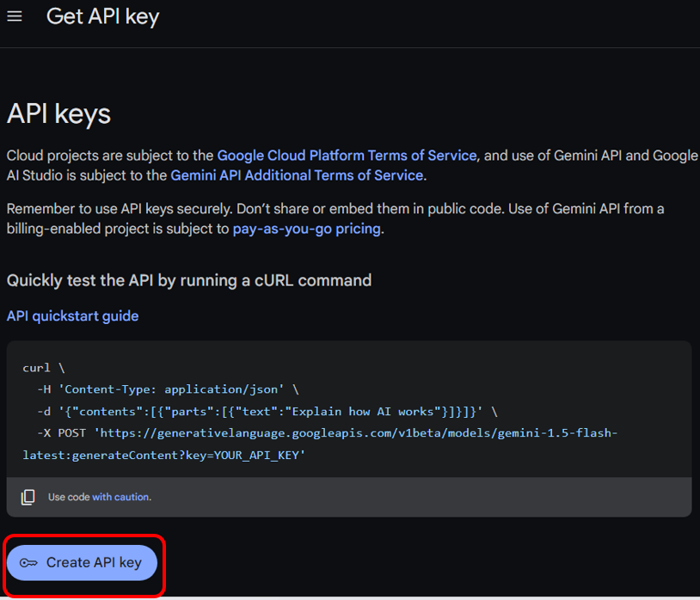
Task: Click the 'Quickly test the API' heading
Action: (189, 280)
